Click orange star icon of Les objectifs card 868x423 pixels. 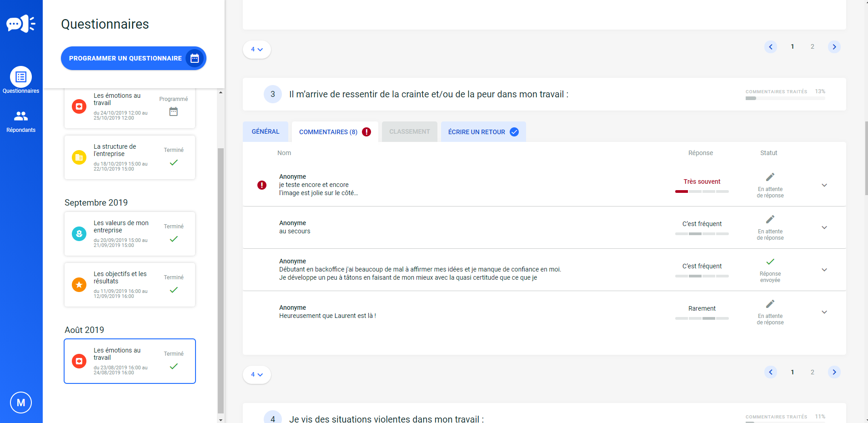click(x=79, y=285)
